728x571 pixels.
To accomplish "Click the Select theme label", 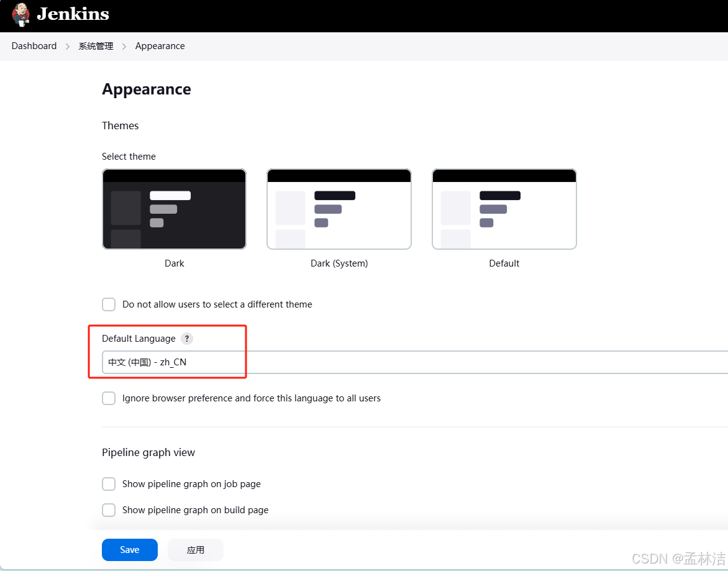I will pos(129,157).
